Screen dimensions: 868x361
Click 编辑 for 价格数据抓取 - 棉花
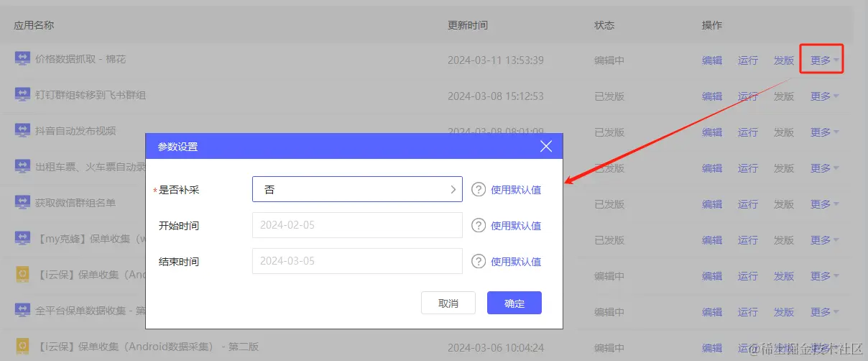[x=712, y=60]
